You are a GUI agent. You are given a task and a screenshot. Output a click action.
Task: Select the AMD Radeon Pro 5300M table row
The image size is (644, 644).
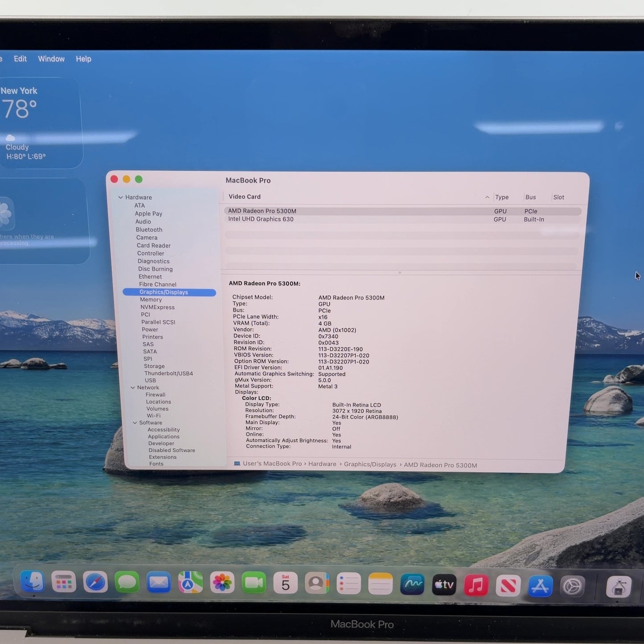(403, 211)
